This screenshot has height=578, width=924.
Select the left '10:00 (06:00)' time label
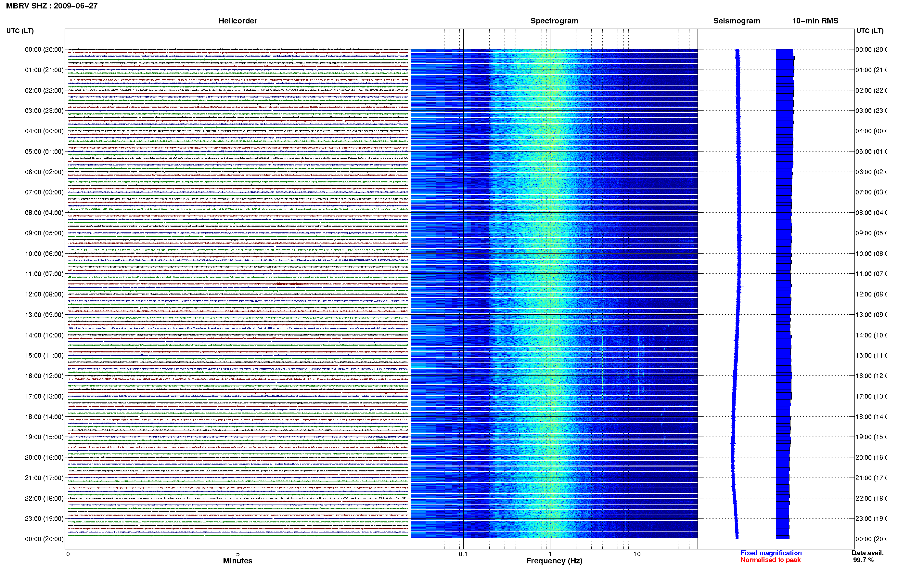pos(44,254)
